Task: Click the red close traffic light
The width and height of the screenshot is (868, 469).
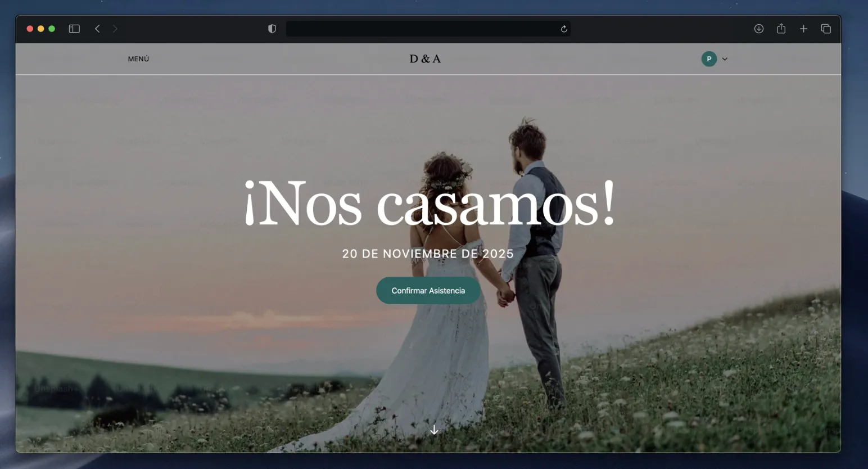Action: click(x=29, y=28)
